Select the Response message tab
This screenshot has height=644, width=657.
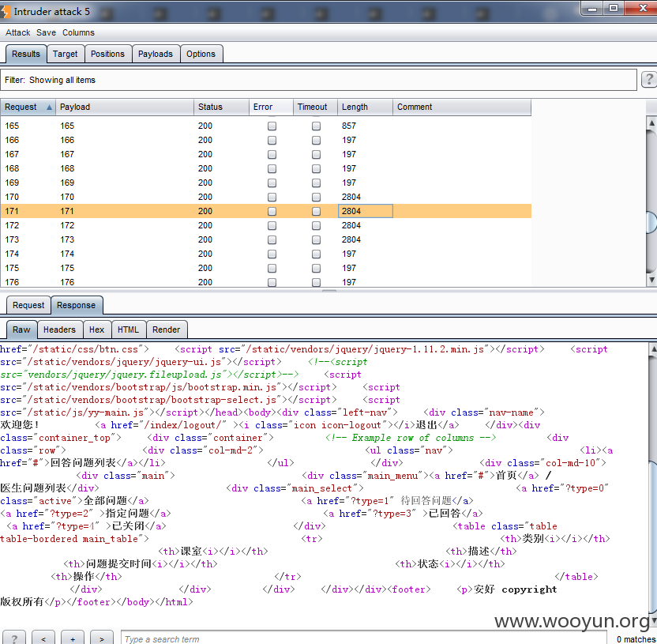[77, 305]
